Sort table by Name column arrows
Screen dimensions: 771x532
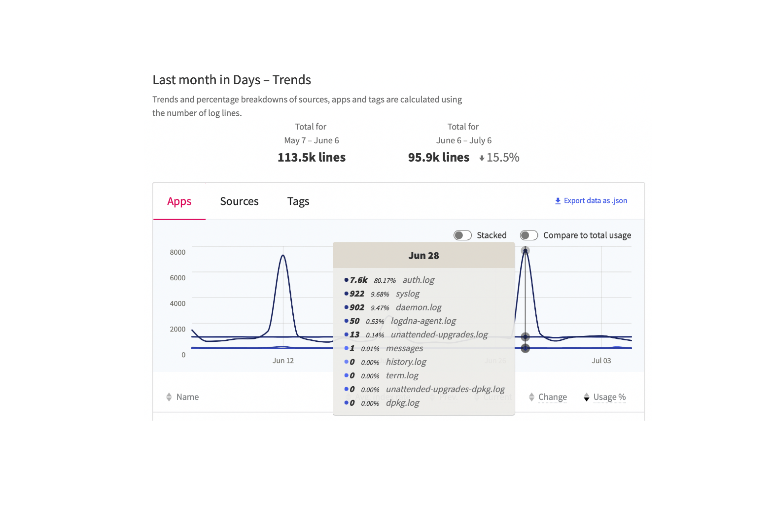click(169, 397)
